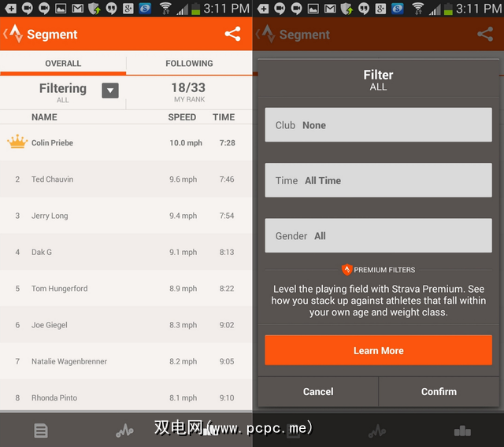Open the feed list icon in left bottom bar
The height and width of the screenshot is (447, 504).
41,430
